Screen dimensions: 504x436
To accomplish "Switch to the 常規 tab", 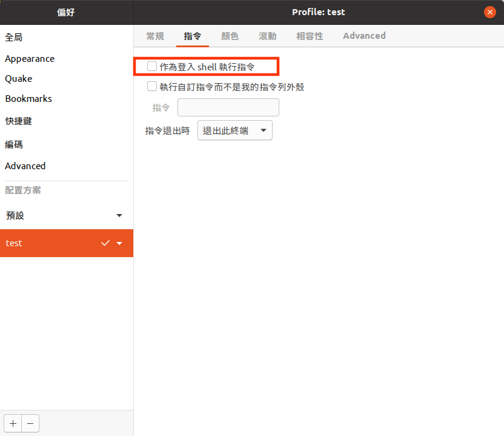I will pyautogui.click(x=155, y=36).
